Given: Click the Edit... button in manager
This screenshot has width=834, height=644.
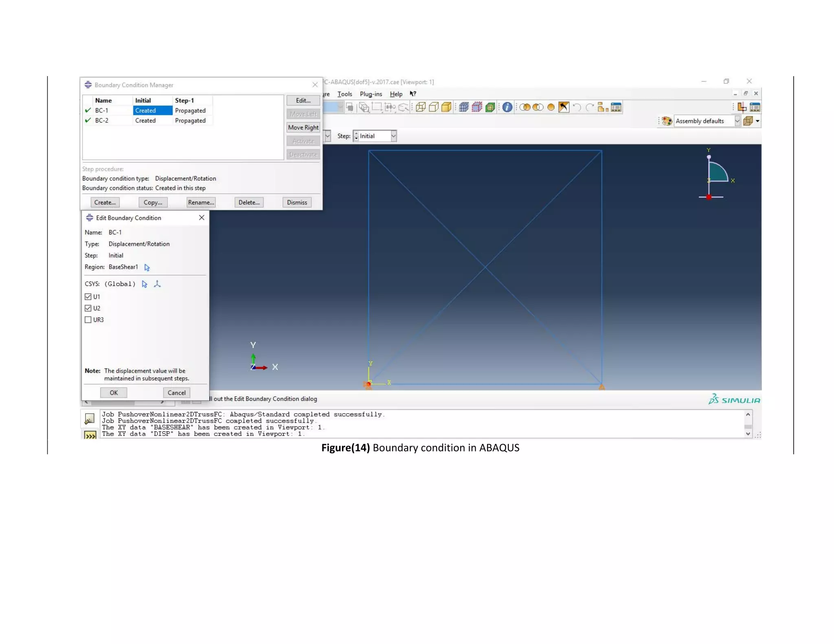Looking at the screenshot, I should [x=303, y=101].
